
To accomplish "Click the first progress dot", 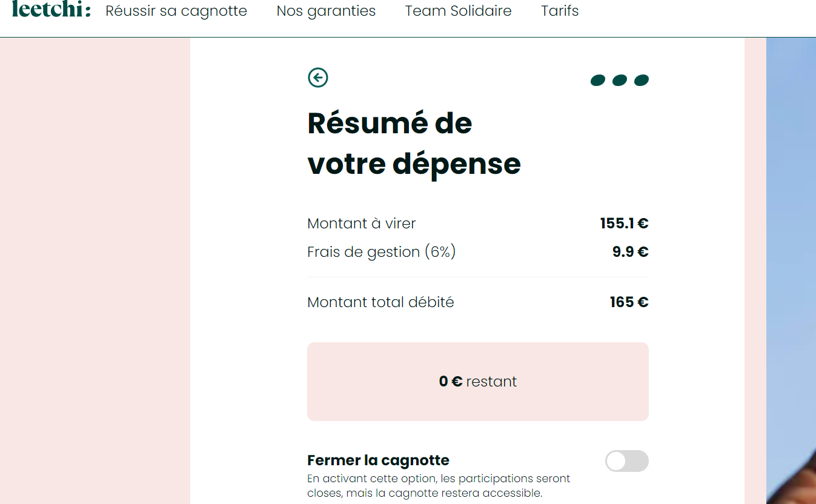I will (x=598, y=81).
